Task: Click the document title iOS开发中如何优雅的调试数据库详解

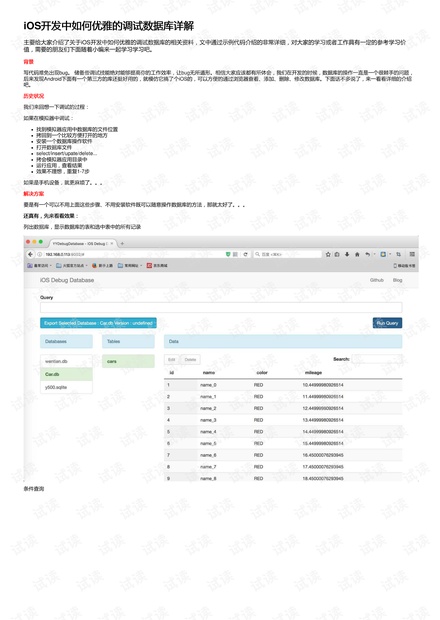Action: 109,26
